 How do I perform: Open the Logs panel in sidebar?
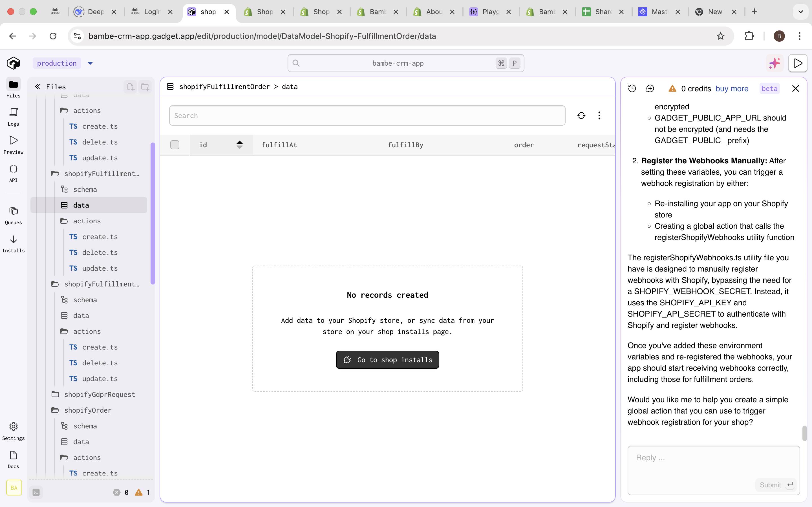coord(14,116)
